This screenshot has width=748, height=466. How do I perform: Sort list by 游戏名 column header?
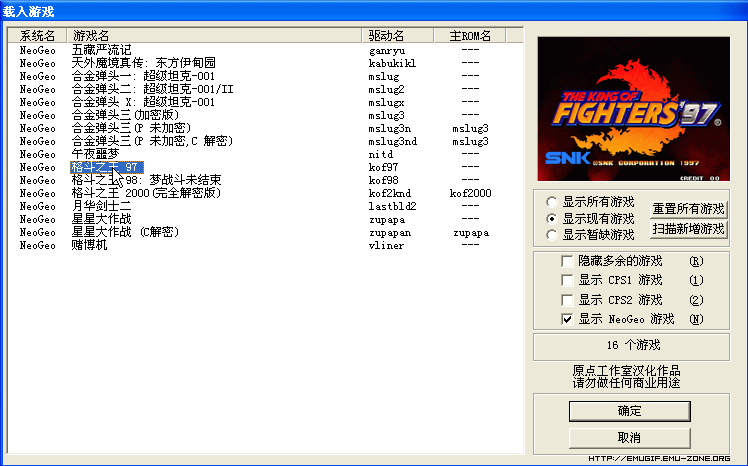214,35
